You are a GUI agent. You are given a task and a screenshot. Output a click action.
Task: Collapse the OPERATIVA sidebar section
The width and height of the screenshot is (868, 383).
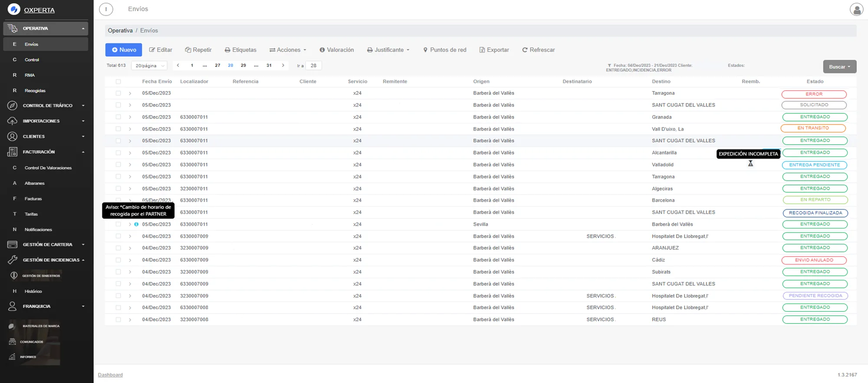click(46, 29)
